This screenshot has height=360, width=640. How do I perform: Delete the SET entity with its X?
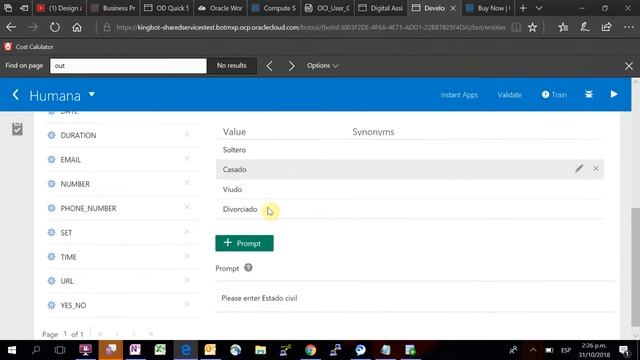187,231
